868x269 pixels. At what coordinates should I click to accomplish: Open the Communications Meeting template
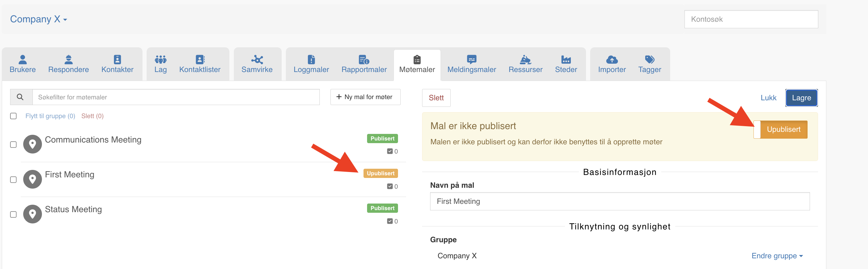pos(93,140)
